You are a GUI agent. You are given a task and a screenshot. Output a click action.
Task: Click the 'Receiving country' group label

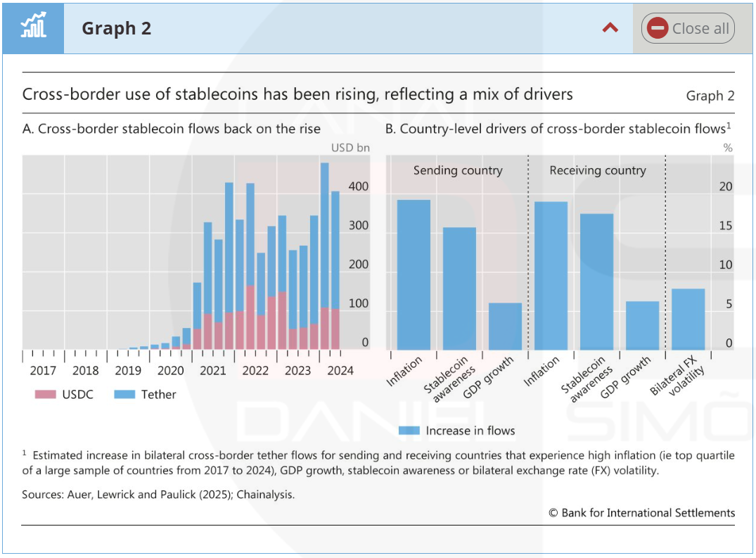point(597,170)
